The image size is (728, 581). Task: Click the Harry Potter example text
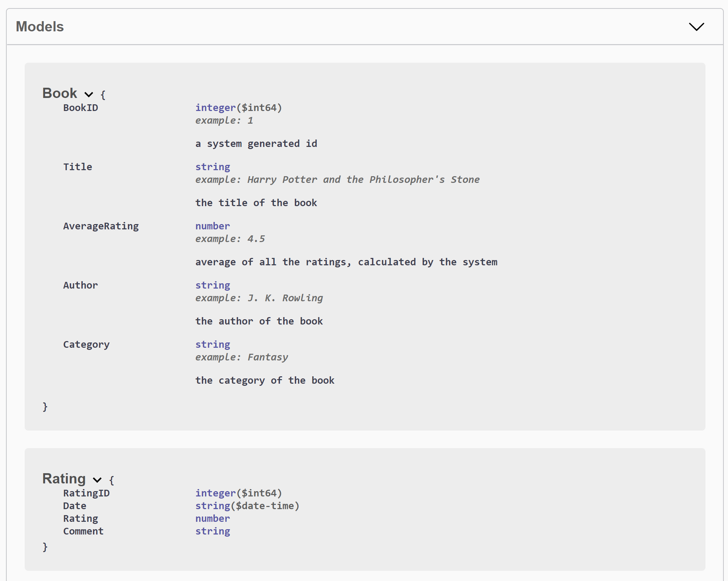363,180
